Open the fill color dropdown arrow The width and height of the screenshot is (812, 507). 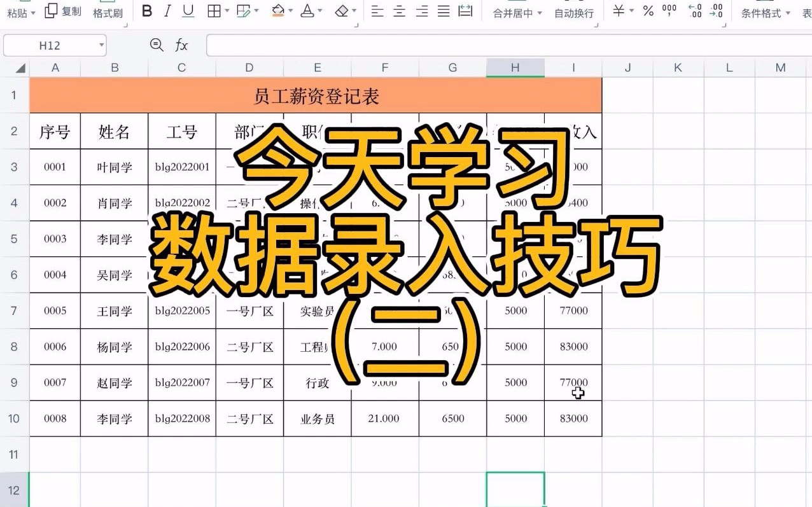click(291, 11)
